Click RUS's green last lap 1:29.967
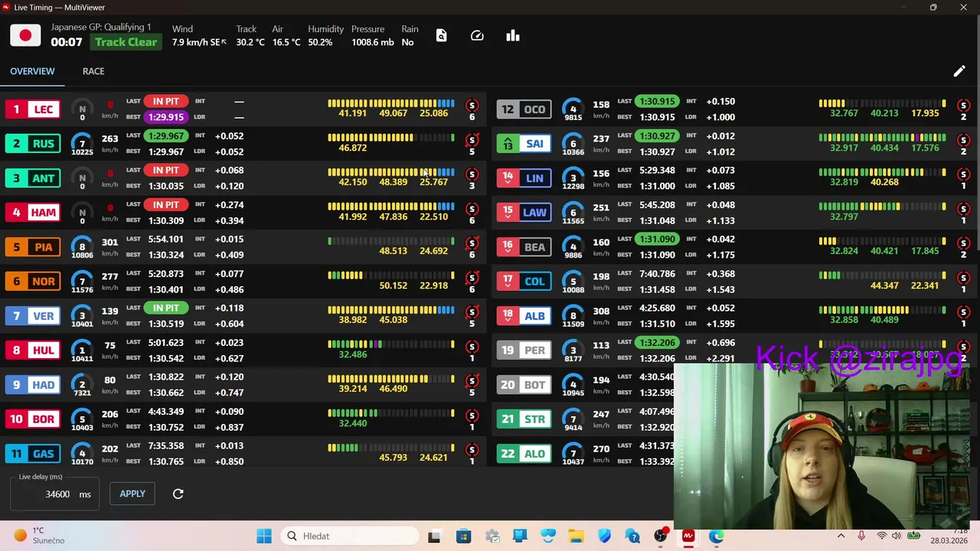980x551 pixels. [166, 136]
